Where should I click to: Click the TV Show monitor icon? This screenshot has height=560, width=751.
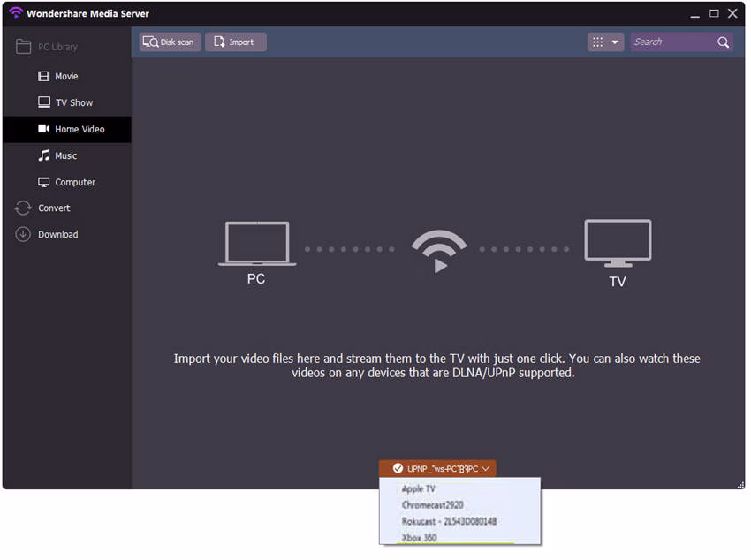(44, 102)
